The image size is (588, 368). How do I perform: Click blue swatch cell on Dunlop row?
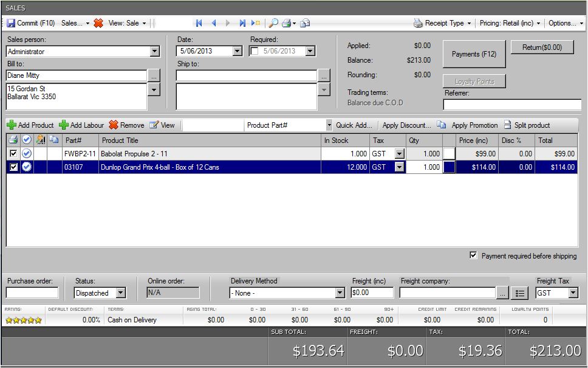450,167
